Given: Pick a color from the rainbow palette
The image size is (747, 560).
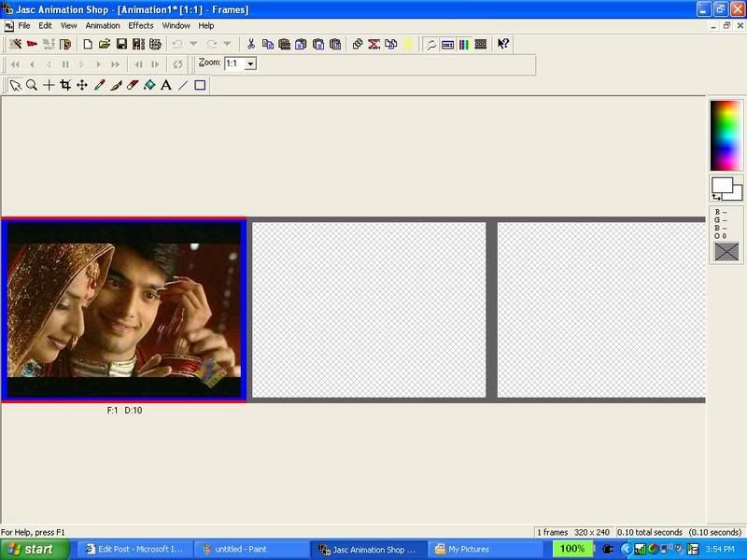Looking at the screenshot, I should click(x=726, y=135).
